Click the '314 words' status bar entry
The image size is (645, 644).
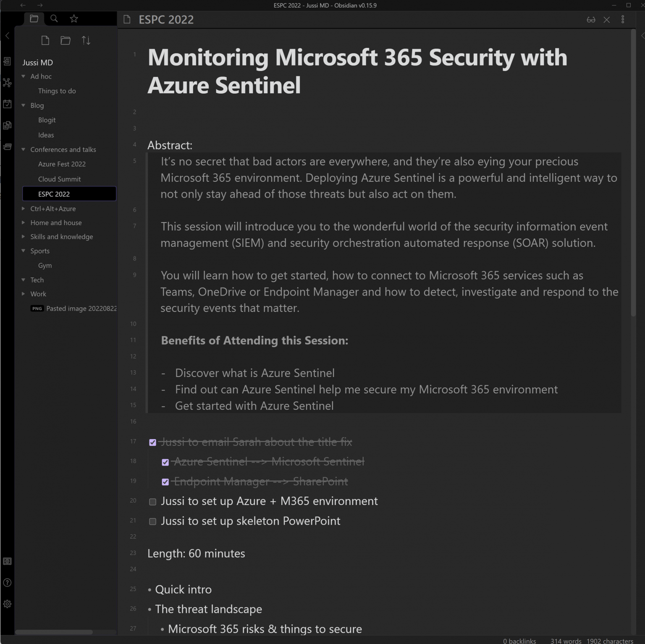point(566,641)
